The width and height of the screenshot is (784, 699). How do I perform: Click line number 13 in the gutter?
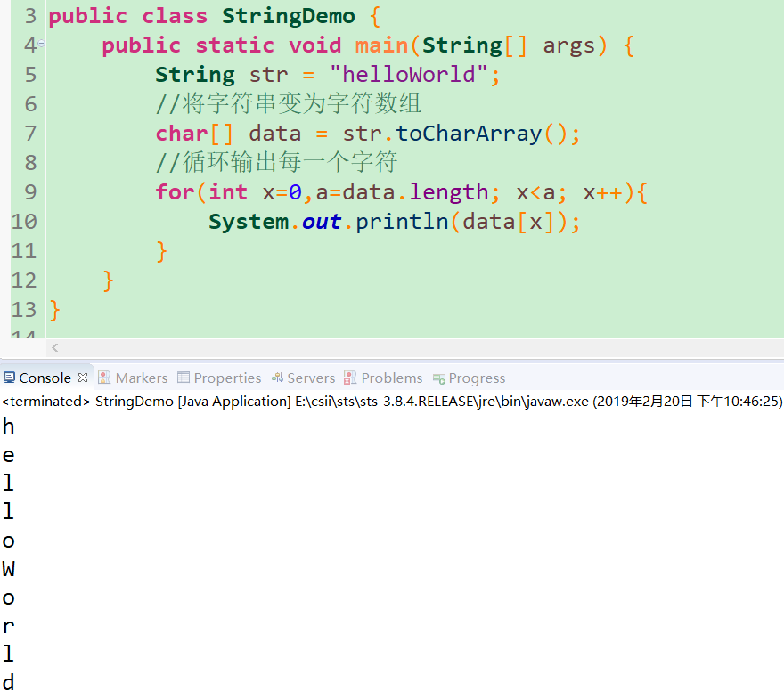tap(24, 310)
